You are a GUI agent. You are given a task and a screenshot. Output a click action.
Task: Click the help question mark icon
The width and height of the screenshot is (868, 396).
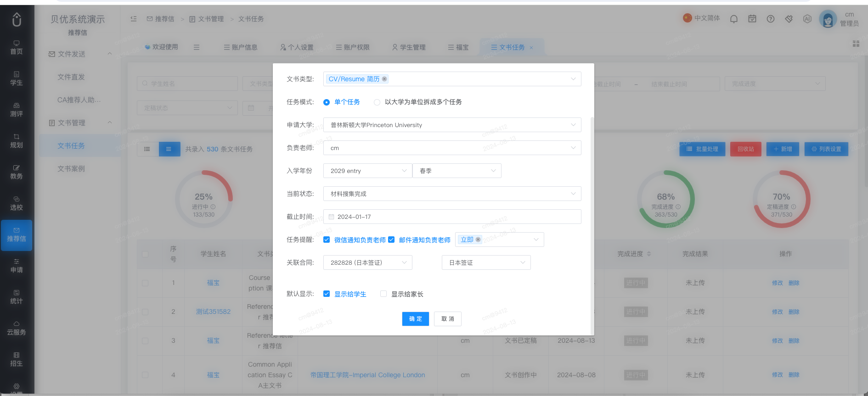[771, 19]
